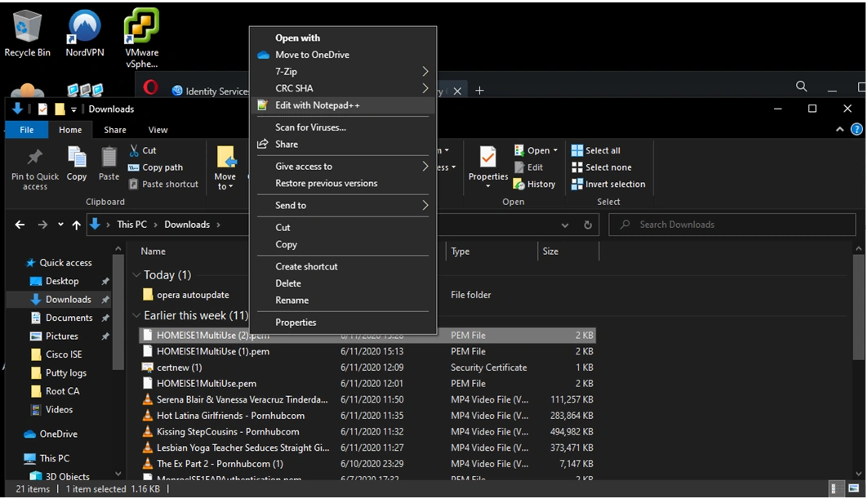Open the blue Help question mark icon

(857, 129)
